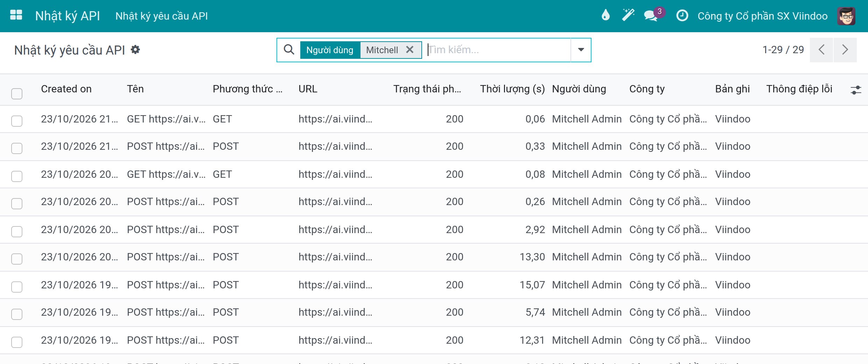Viewport: 868px width, 364px height.
Task: Sort by Thời lượng (s) column
Action: [x=512, y=89]
